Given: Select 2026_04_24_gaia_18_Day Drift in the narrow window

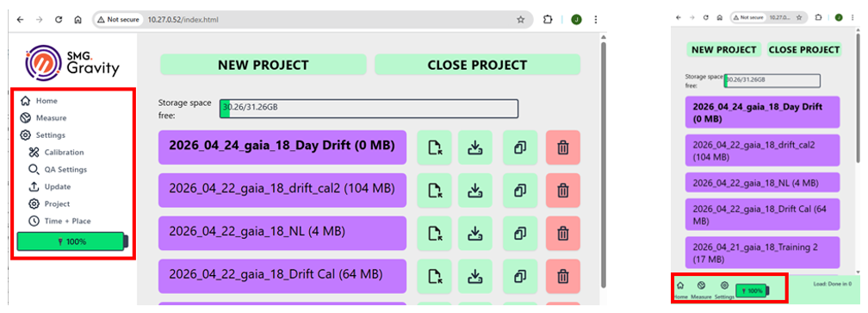Looking at the screenshot, I should coord(762,112).
